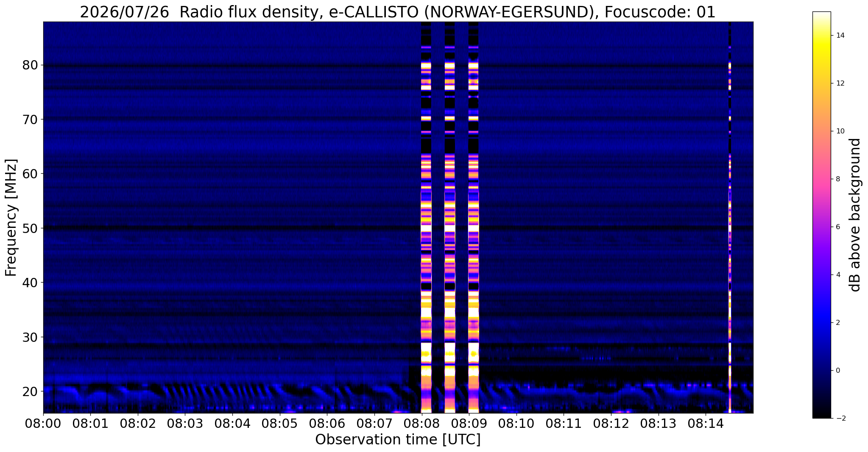The width and height of the screenshot is (868, 452).
Task: Click the 08:00 time axis label
Action: tap(43, 423)
